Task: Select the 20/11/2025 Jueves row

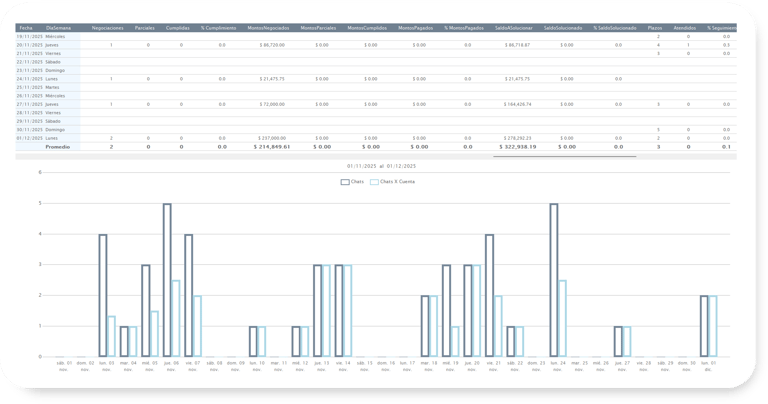Action: [x=376, y=45]
